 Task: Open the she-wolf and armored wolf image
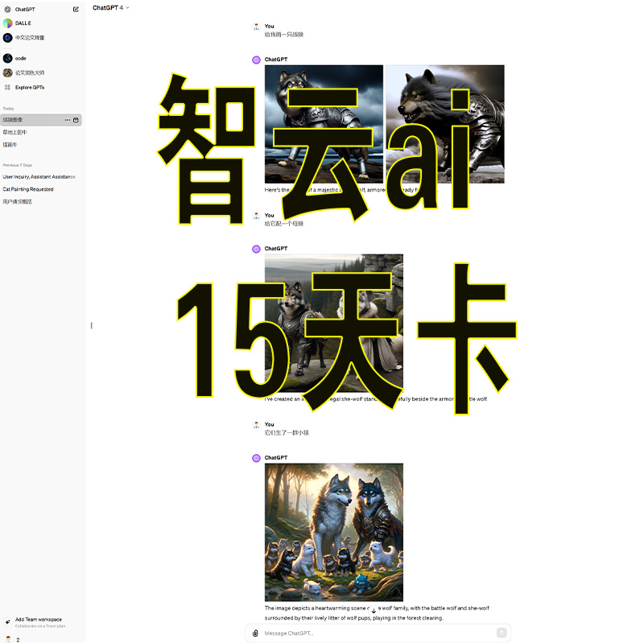(334, 324)
